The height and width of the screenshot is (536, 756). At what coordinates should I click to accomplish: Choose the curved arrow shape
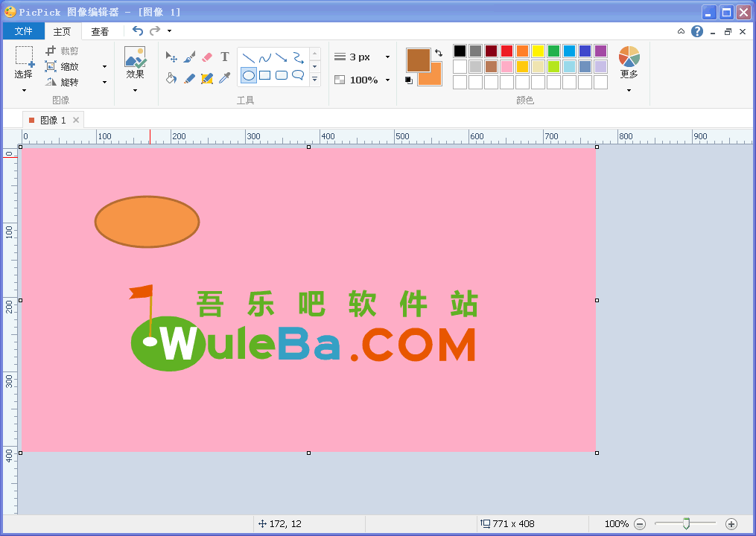point(298,58)
